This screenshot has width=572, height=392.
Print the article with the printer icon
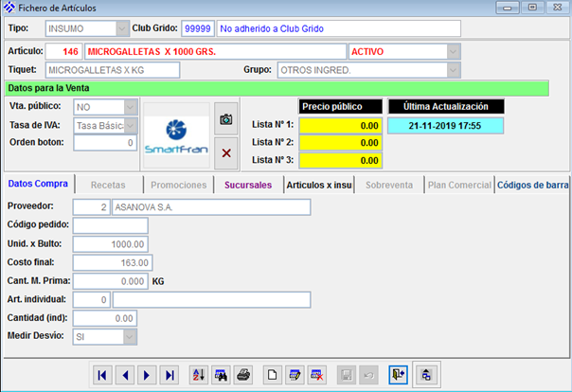tap(243, 375)
